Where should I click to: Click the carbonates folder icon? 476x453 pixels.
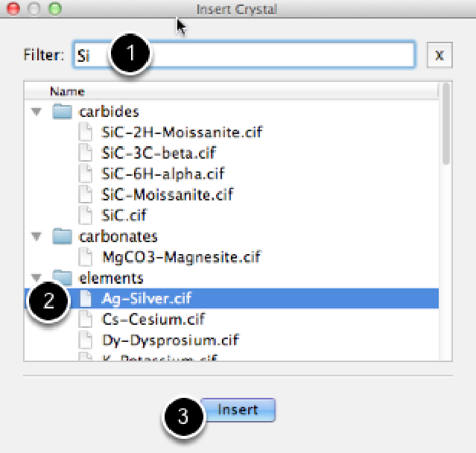click(63, 237)
